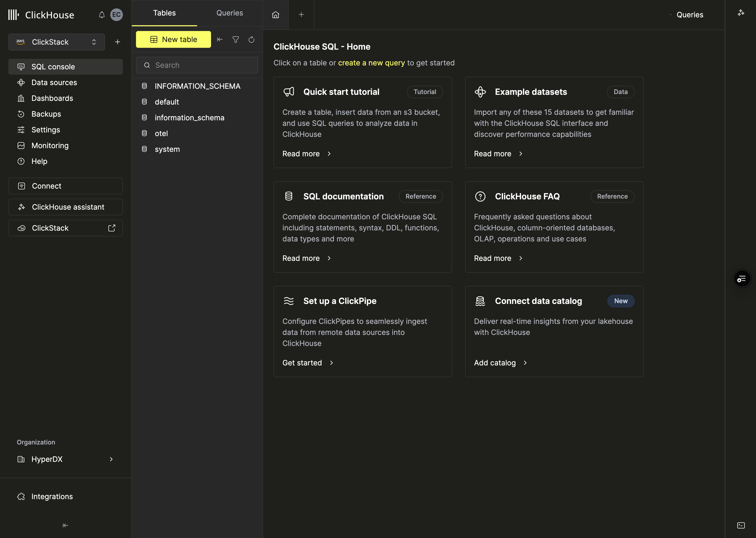This screenshot has width=756, height=538.
Task: Open Data sources in sidebar
Action: point(66,82)
